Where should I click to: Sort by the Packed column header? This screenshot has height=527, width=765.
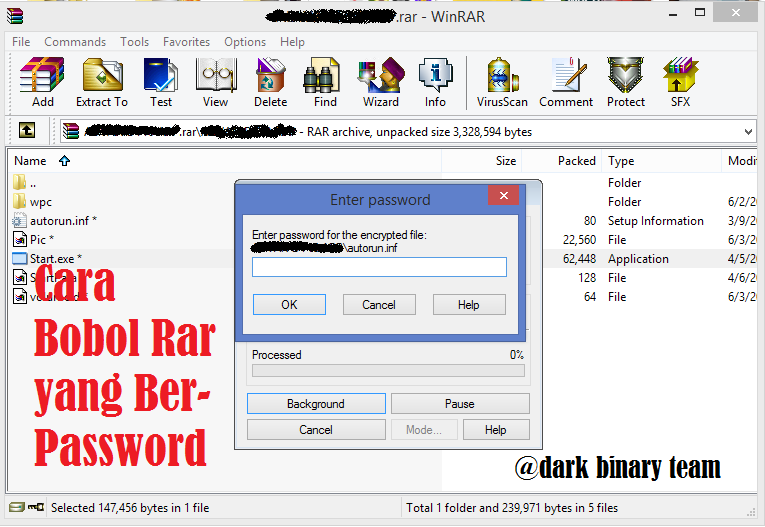point(561,161)
